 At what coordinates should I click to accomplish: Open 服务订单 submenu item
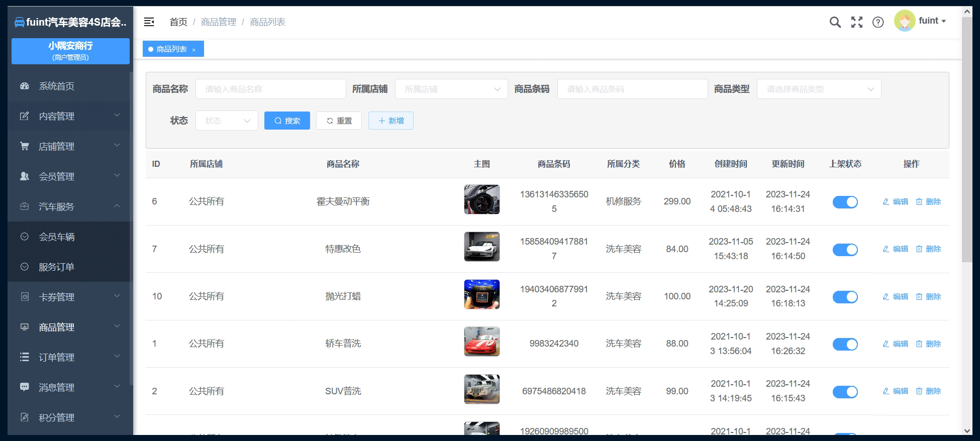pos(69,267)
